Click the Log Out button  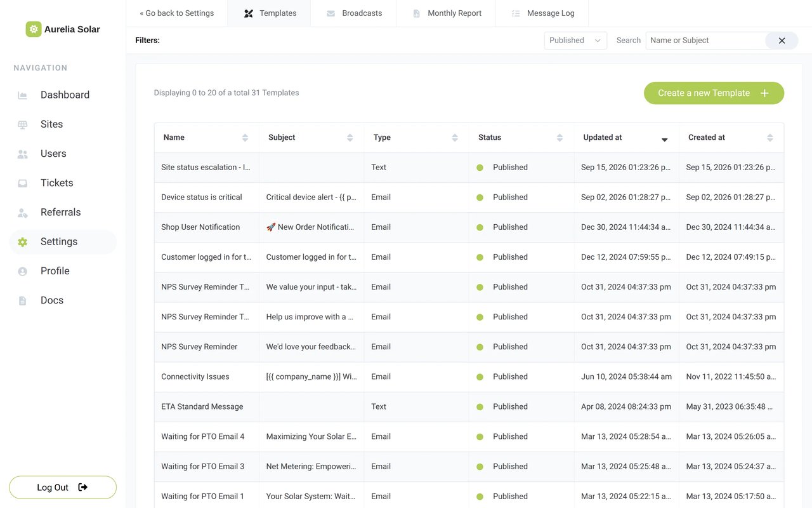pos(63,487)
